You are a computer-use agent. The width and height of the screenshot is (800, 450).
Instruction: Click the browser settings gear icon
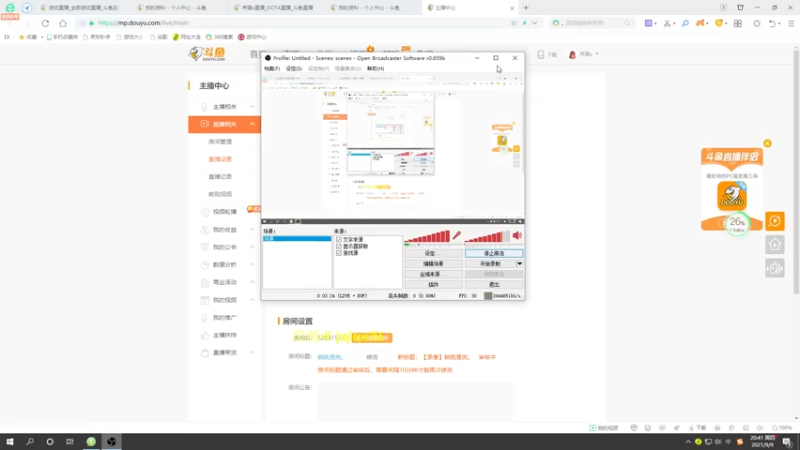(757, 23)
